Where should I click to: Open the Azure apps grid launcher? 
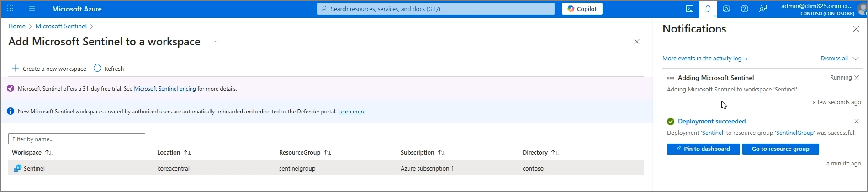click(10, 9)
